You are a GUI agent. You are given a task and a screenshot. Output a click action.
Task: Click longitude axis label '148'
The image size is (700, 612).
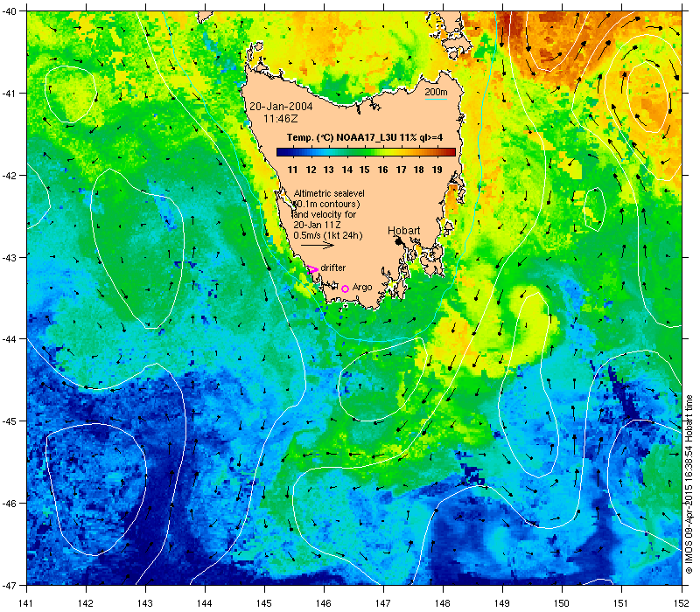tap(444, 603)
